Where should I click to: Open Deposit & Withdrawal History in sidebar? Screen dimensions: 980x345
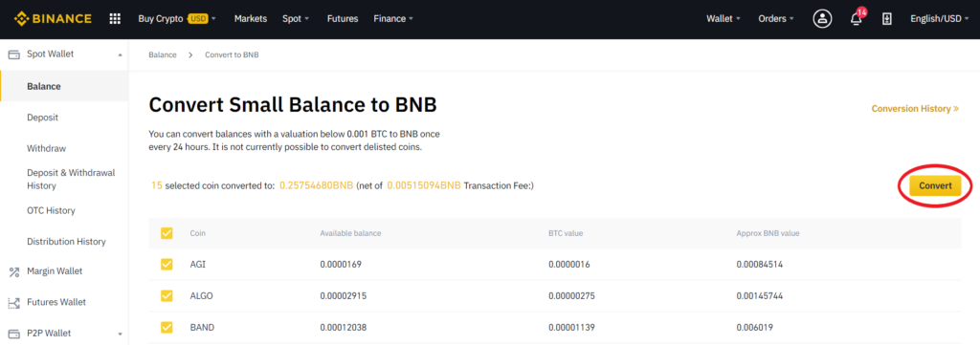click(x=71, y=179)
